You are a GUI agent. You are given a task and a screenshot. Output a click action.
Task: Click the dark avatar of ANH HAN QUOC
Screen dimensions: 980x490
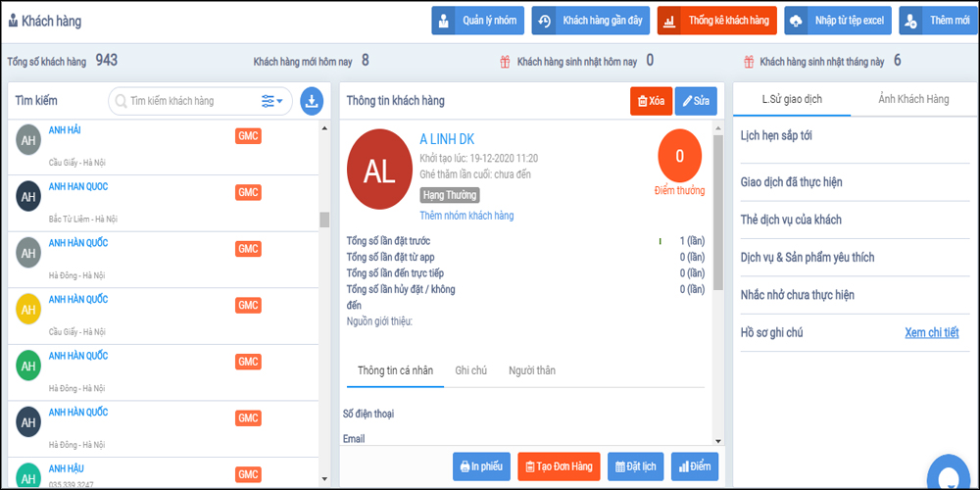click(x=28, y=196)
